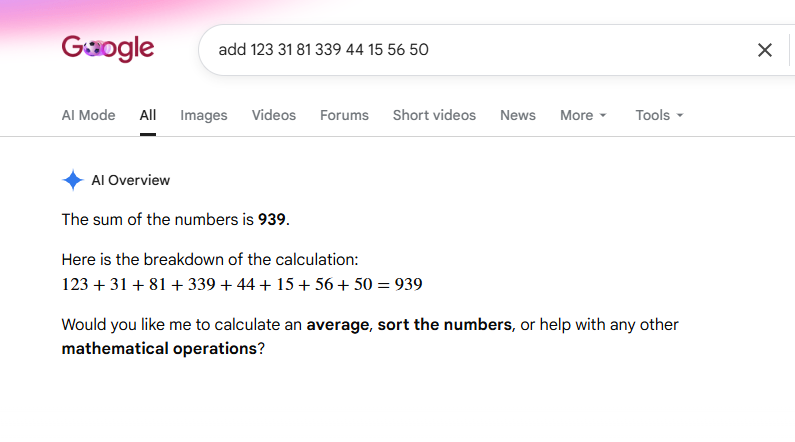The width and height of the screenshot is (795, 442).
Task: Click the Google logo to go home
Action: click(107, 49)
